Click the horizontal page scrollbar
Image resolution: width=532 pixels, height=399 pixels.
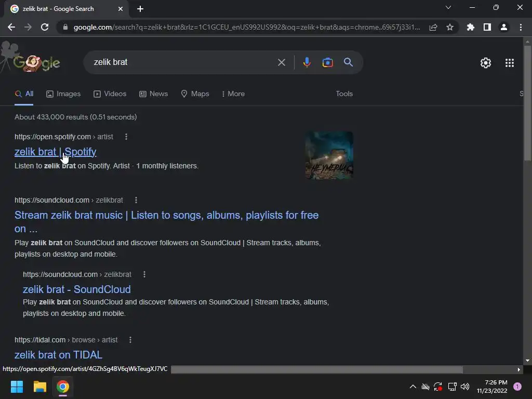click(x=317, y=369)
